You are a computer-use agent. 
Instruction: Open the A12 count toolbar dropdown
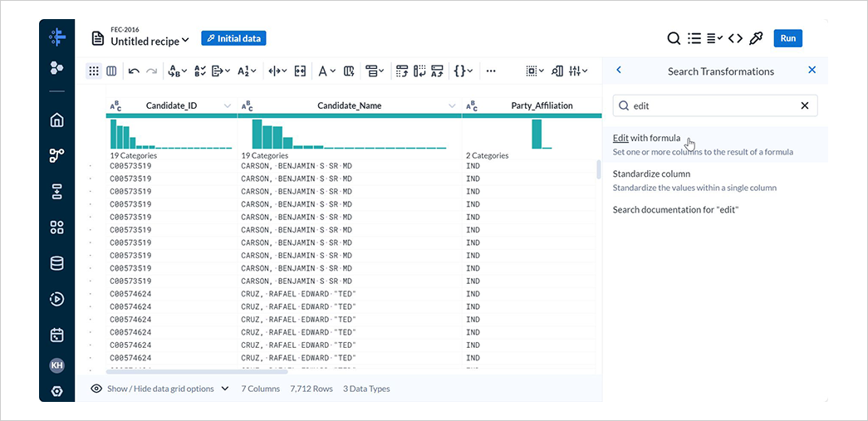[x=247, y=71]
